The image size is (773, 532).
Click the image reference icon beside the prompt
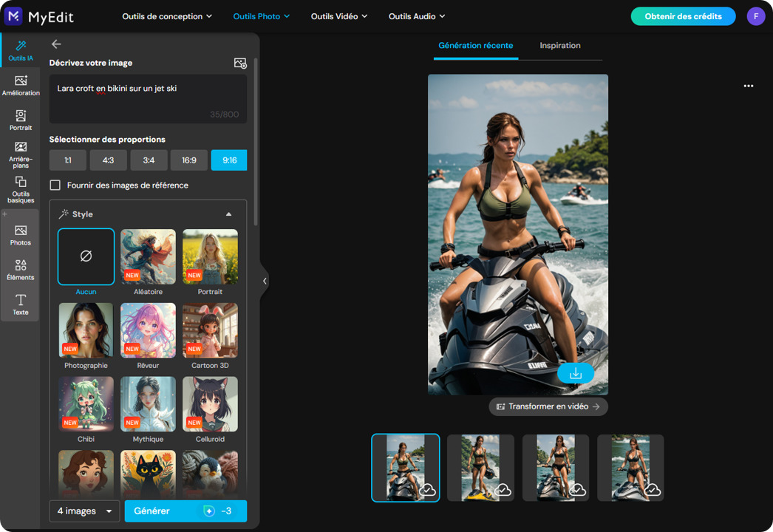click(x=240, y=63)
